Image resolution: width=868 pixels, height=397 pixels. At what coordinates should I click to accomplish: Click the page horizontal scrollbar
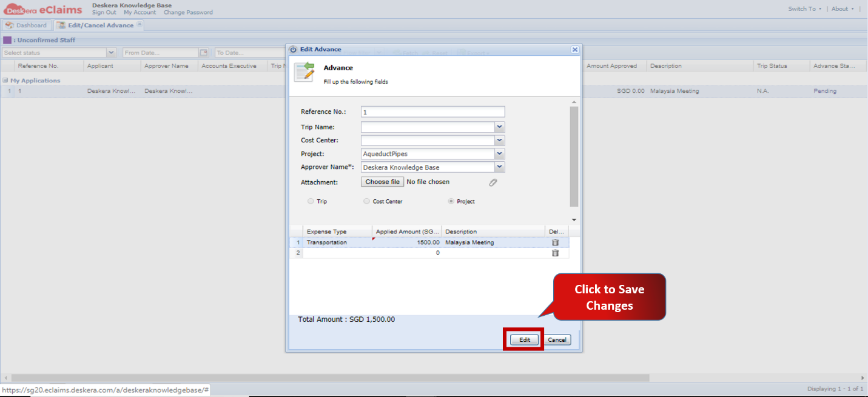point(330,378)
